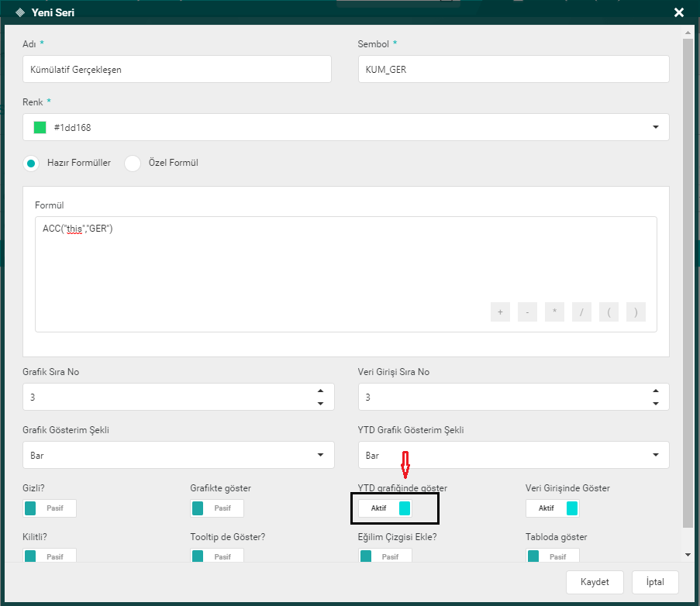Insert closing parenthesis into formula
700x606 pixels.
tap(636, 312)
